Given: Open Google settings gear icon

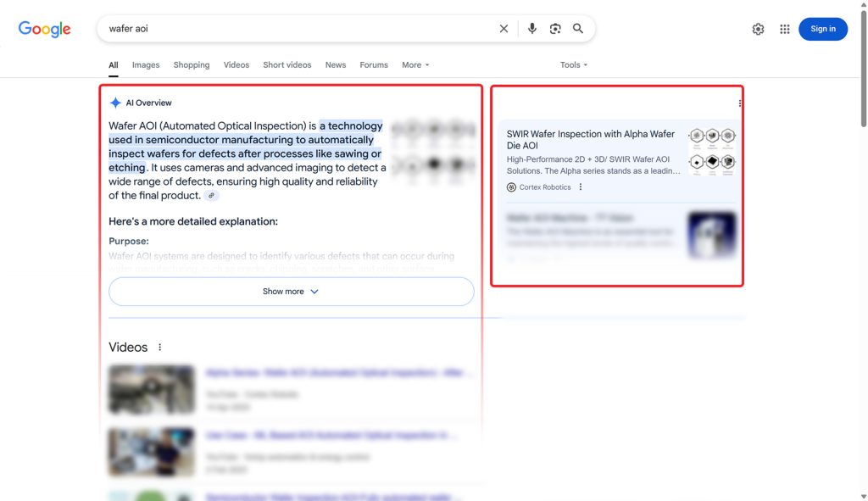Looking at the screenshot, I should pos(758,30).
